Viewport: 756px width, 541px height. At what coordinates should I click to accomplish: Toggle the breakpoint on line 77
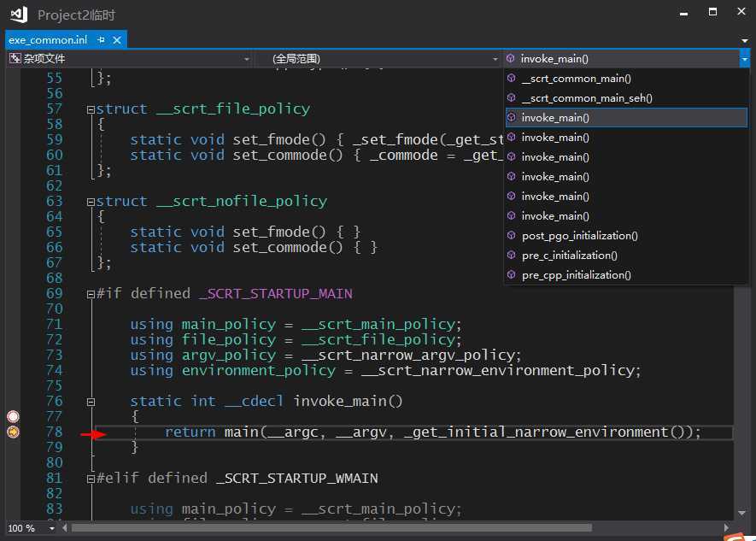pyautogui.click(x=13, y=416)
